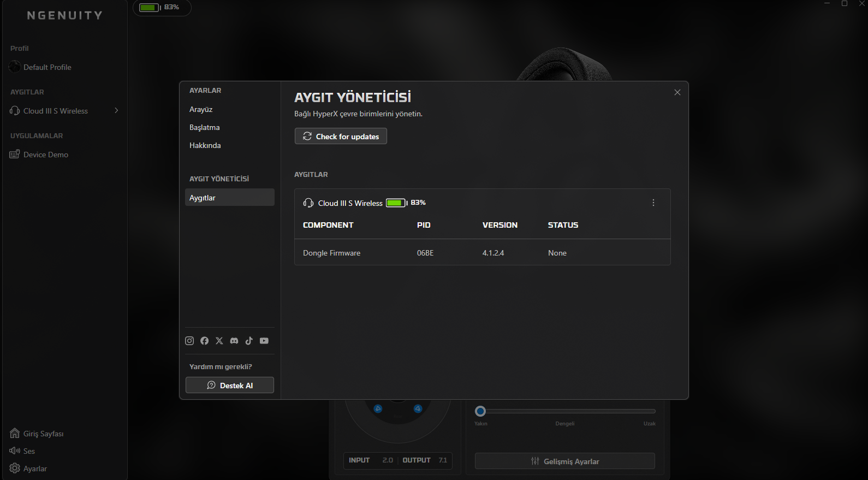The image size is (868, 480).
Task: Open the TikTok social link
Action: click(x=249, y=341)
